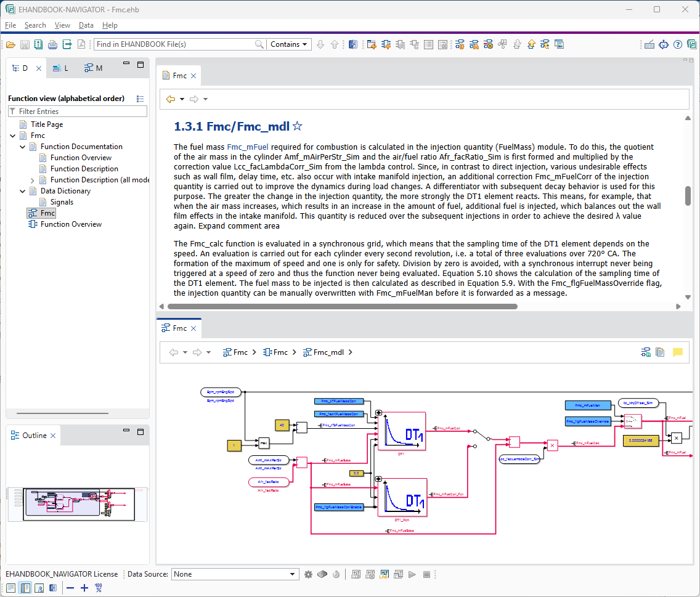
Task: Select Signals under Data Dictionary
Action: (x=62, y=202)
